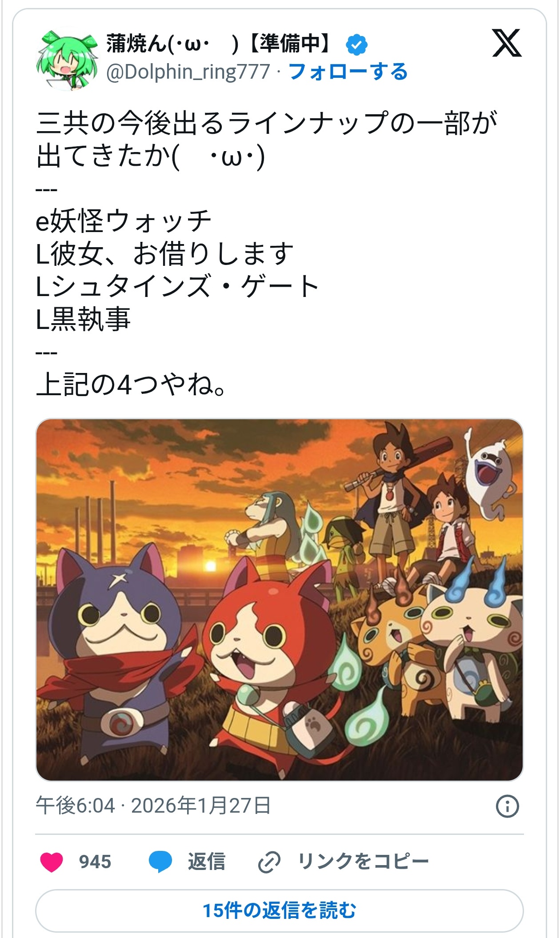The width and height of the screenshot is (560, 938).
Task: Open the tweet info icon
Action: (x=507, y=806)
